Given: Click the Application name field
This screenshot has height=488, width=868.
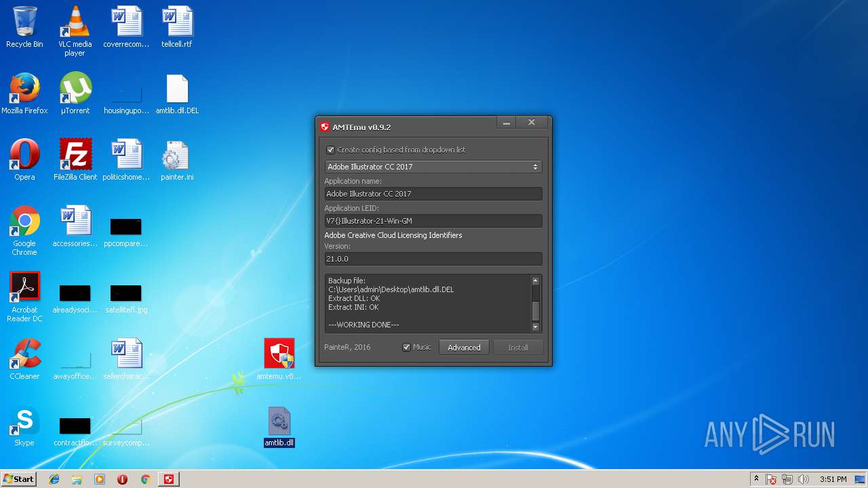Looking at the screenshot, I should point(433,194).
